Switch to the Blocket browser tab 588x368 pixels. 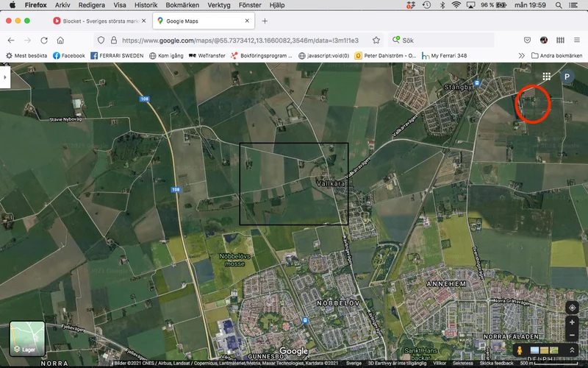[x=96, y=21]
